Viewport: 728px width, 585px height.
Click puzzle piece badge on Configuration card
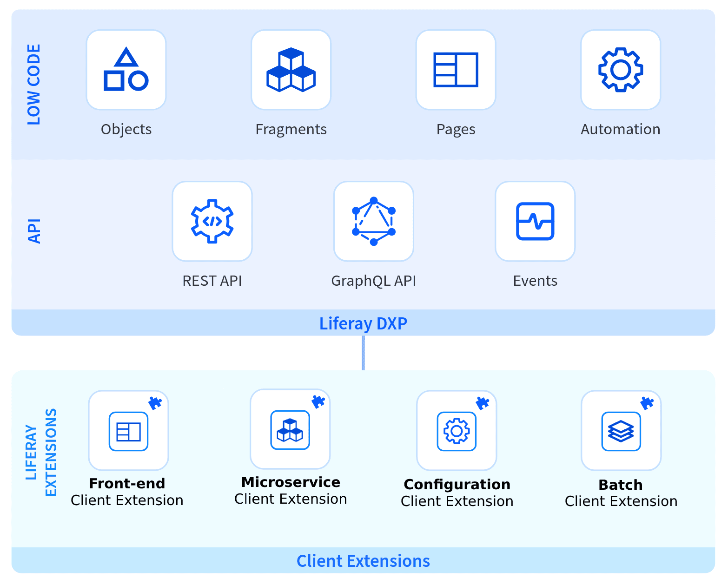[483, 403]
